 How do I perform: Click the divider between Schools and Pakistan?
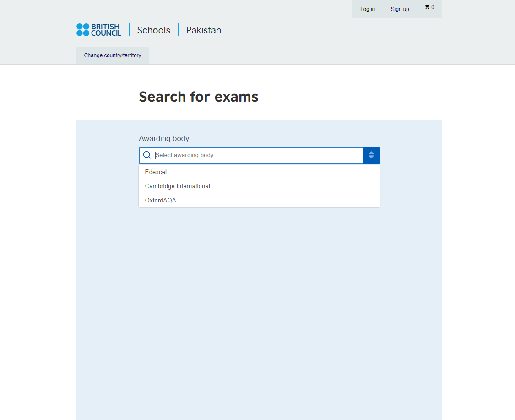coord(179,30)
